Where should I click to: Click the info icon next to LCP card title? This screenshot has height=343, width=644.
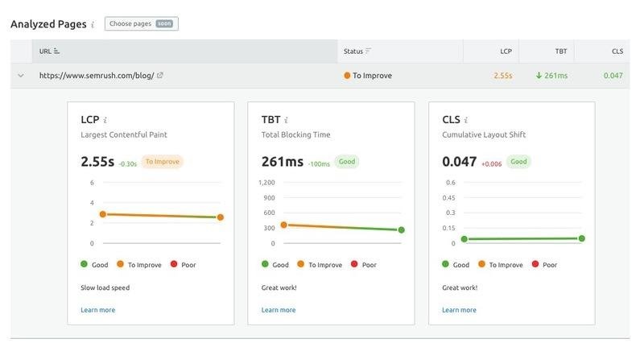coord(105,120)
